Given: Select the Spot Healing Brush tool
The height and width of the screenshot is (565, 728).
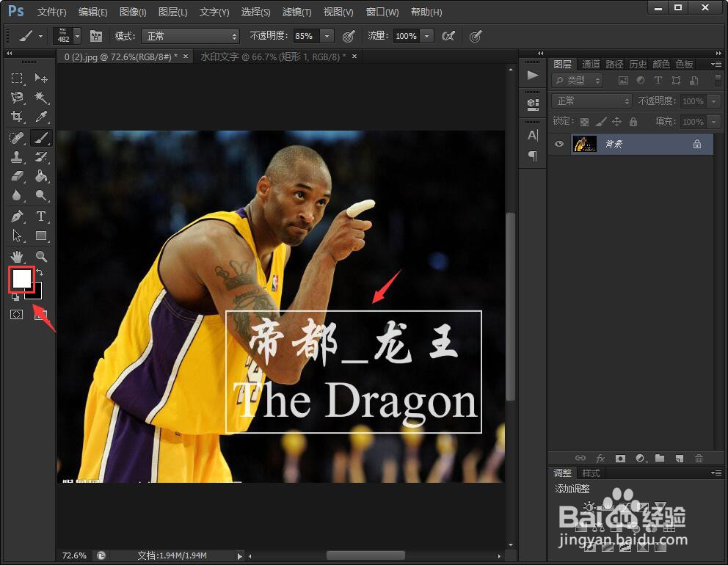Looking at the screenshot, I should click(17, 138).
